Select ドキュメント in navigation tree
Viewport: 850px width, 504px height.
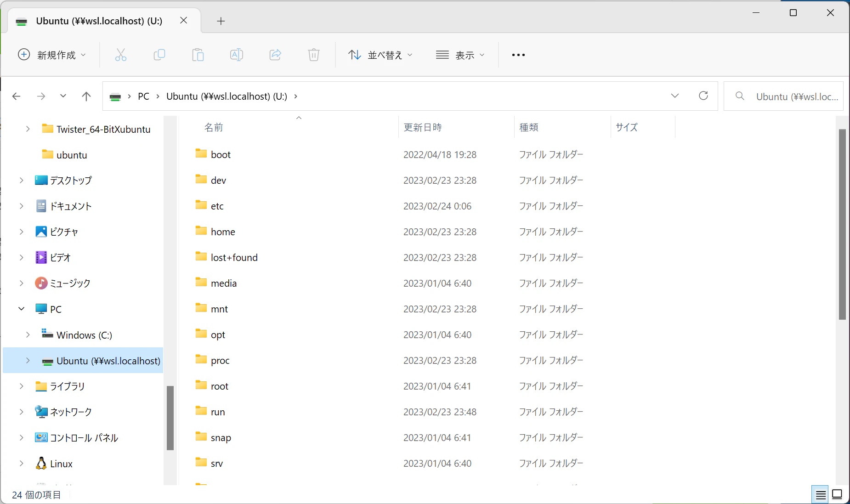click(71, 206)
